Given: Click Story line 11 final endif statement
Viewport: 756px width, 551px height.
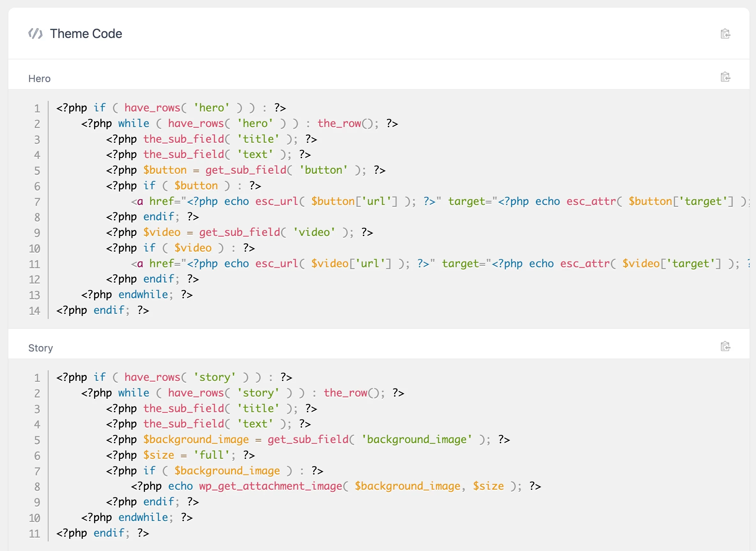Looking at the screenshot, I should pos(103,533).
